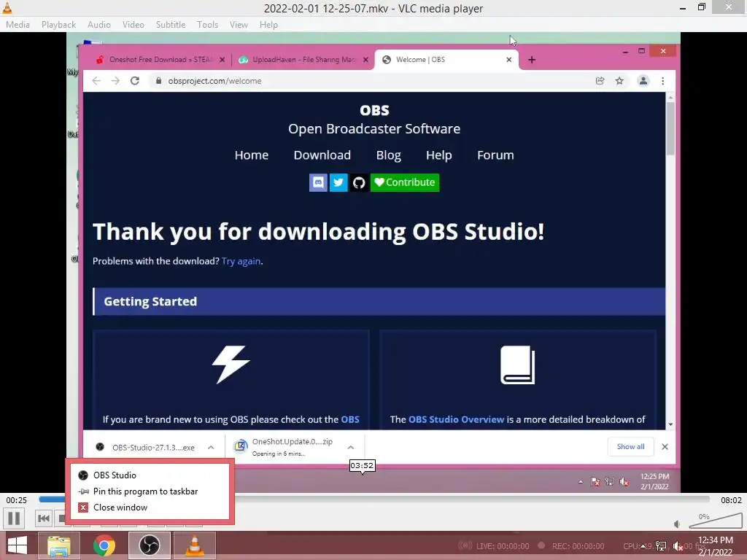The image size is (747, 560).
Task: Open the Chrome profile avatar icon
Action: click(x=643, y=81)
